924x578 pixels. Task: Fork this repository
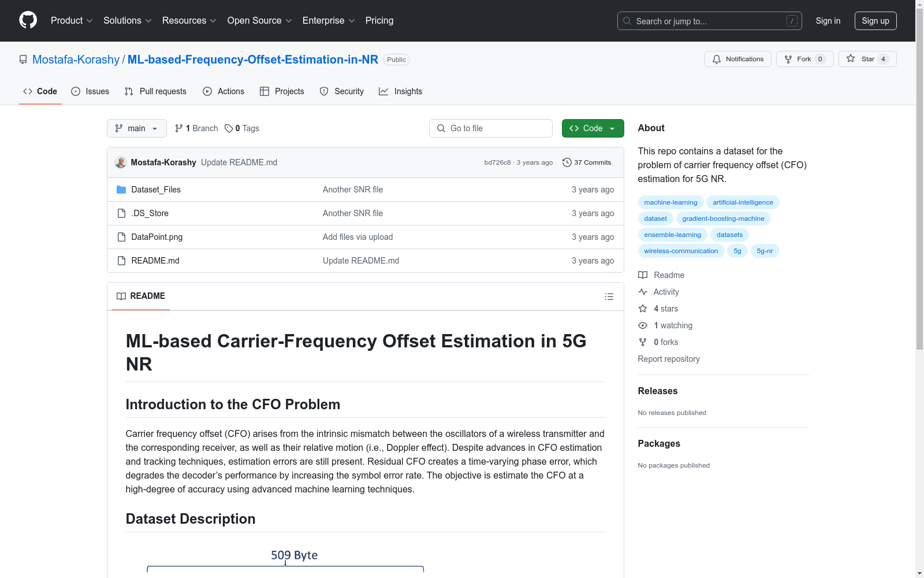coord(804,59)
